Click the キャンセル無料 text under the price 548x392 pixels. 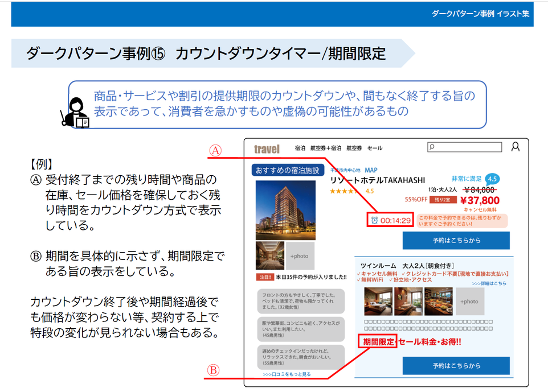[480, 209]
